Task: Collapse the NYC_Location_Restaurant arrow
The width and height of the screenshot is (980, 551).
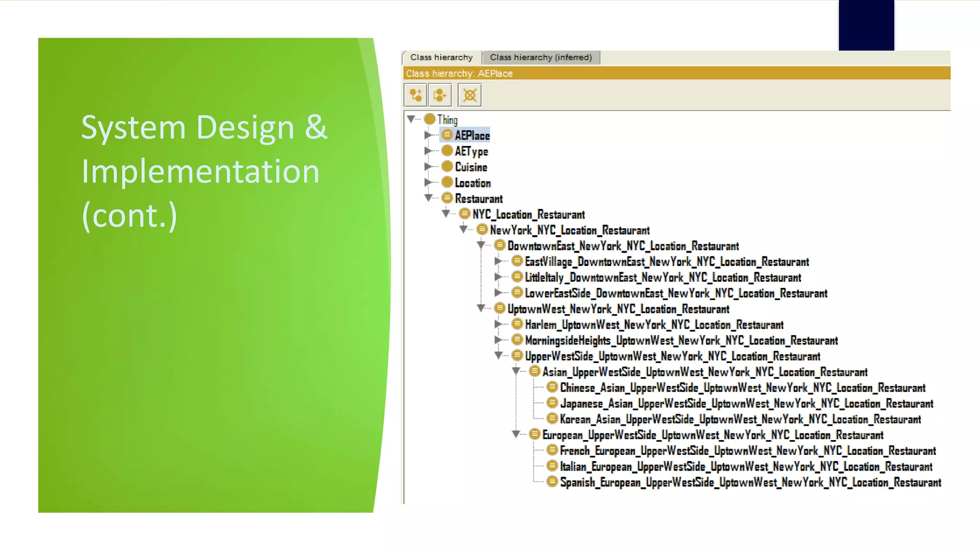Action: point(446,214)
